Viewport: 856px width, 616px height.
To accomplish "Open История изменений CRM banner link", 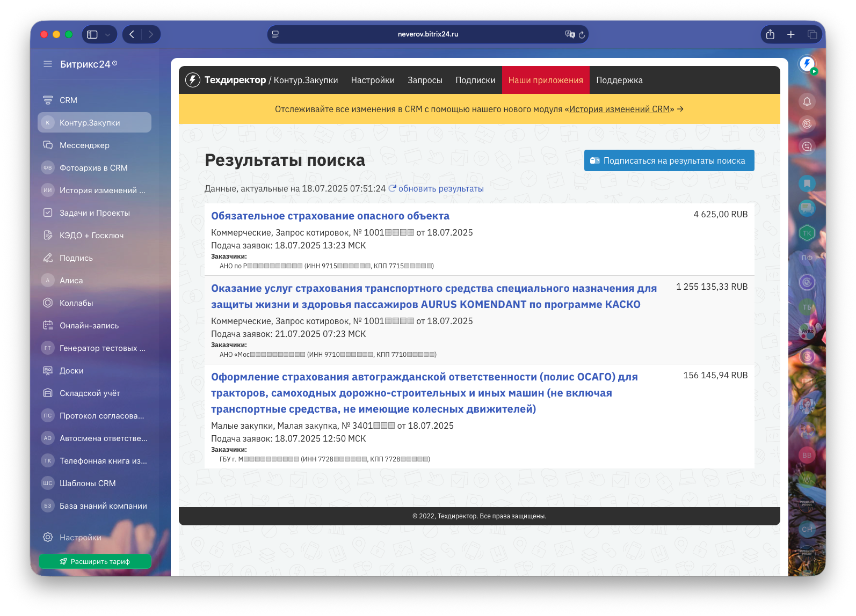I will (x=619, y=109).
